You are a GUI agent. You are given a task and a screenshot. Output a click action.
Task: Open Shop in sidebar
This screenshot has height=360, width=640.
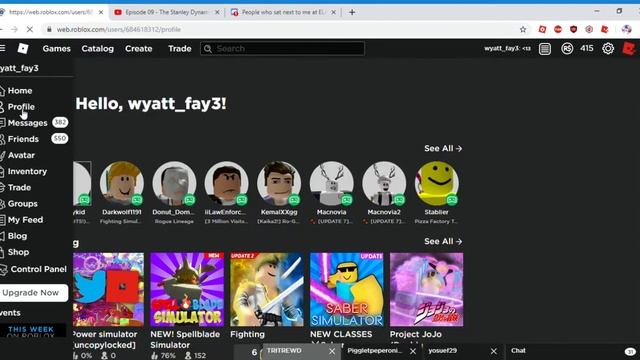[18, 252]
